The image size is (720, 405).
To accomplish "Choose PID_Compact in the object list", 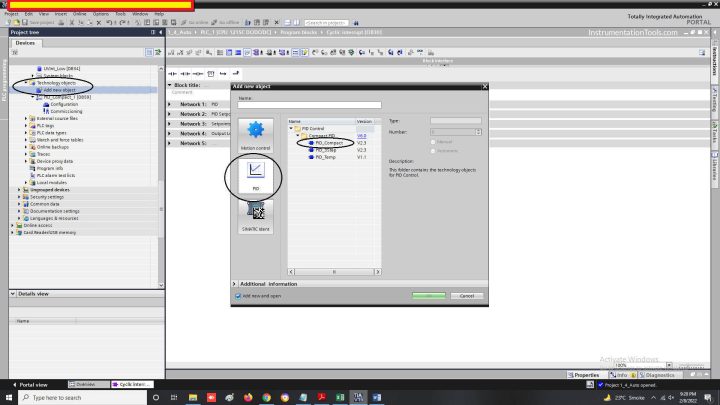I will [x=329, y=143].
